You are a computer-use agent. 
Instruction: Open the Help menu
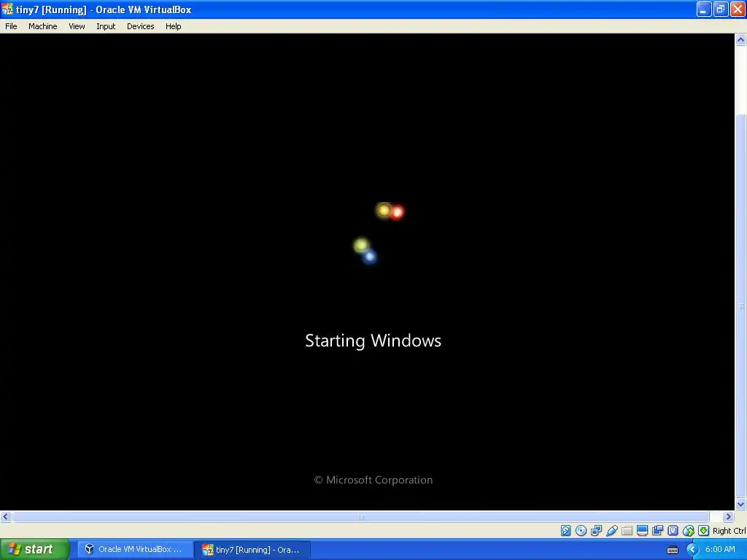click(x=173, y=26)
